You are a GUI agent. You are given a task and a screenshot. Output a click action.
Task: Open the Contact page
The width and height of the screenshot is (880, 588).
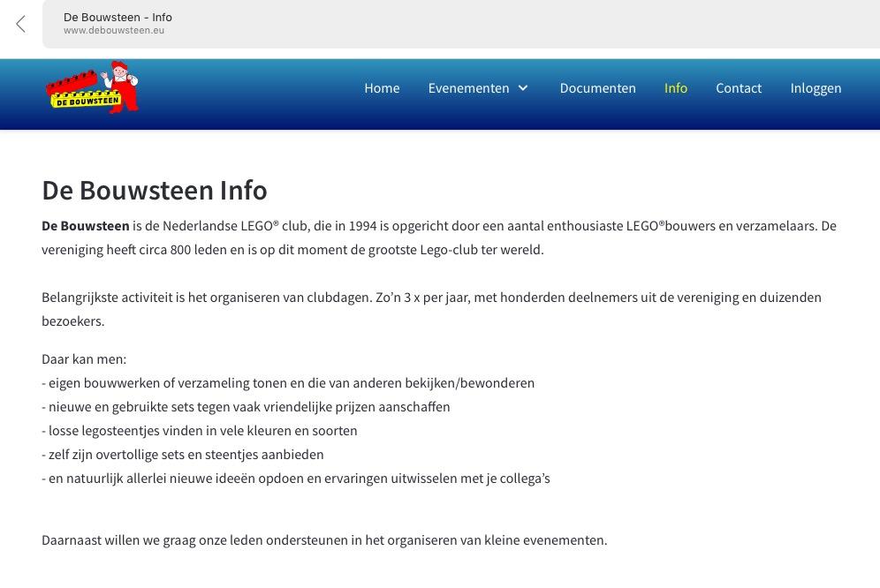(x=739, y=88)
